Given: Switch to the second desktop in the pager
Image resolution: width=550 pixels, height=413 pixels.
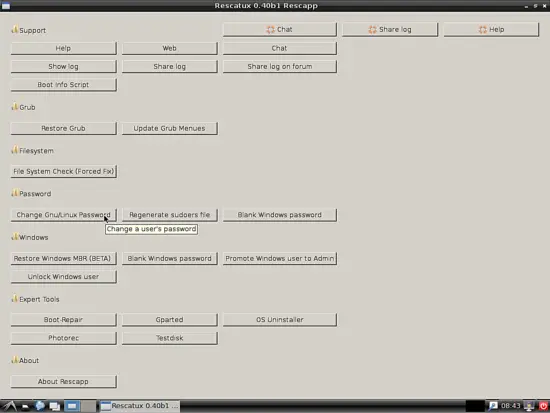Looking at the screenshot, I should pos(88,406).
